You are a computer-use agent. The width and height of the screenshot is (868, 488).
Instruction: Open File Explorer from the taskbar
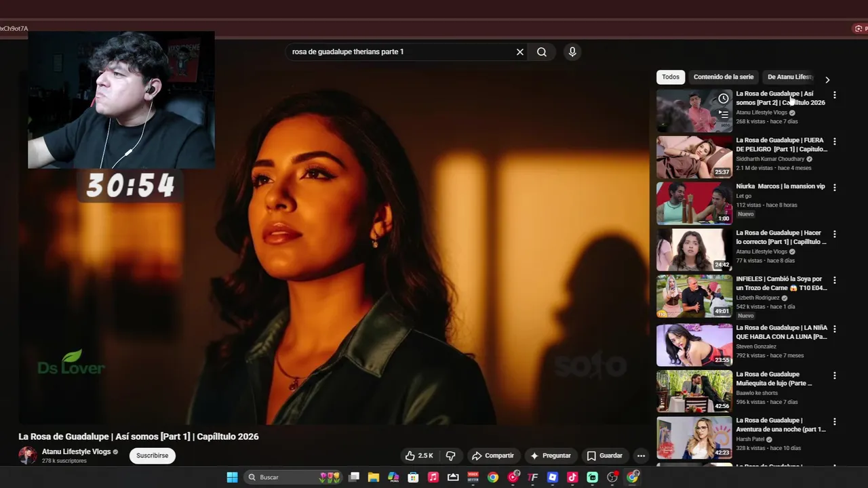[x=374, y=477]
